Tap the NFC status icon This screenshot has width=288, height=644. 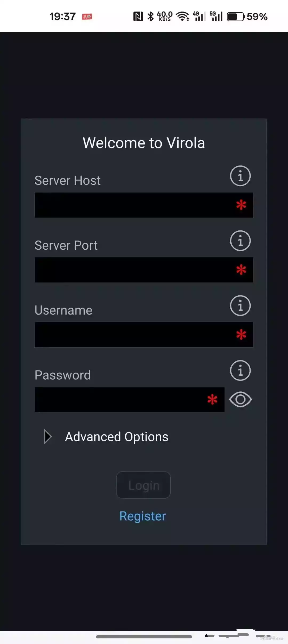click(138, 17)
